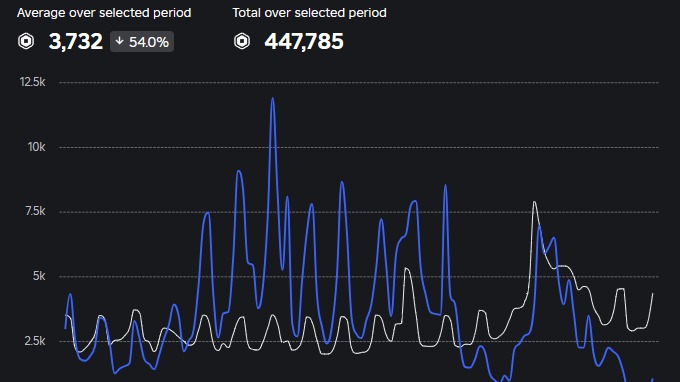Click the down arrow in the 54.0% badge
The height and width of the screenshot is (382, 680).
120,41
